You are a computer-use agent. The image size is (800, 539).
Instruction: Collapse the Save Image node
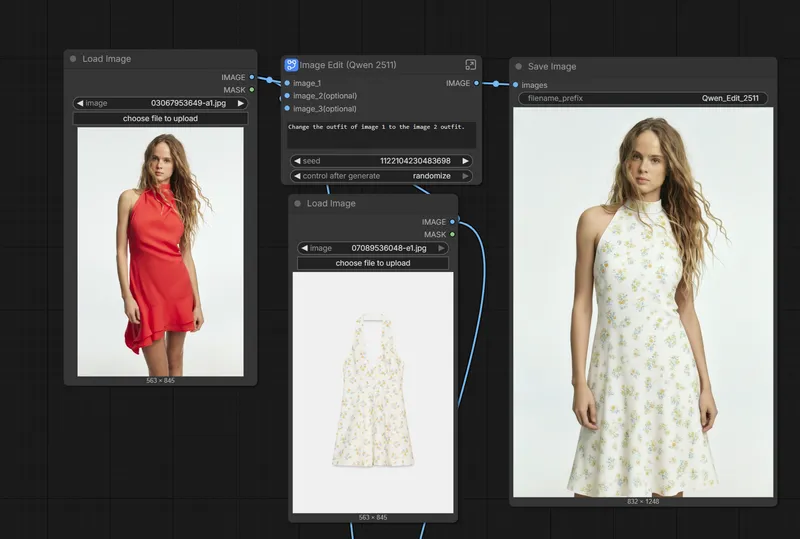click(x=518, y=66)
